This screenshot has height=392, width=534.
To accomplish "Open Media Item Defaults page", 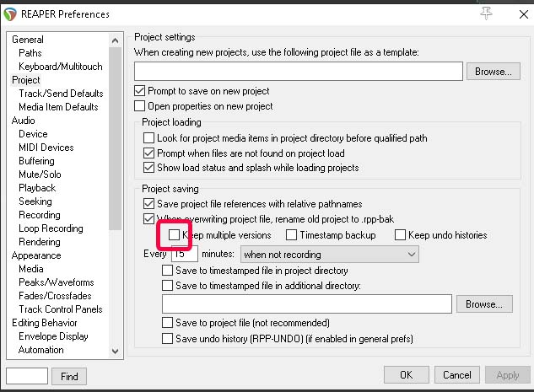I will (x=58, y=107).
